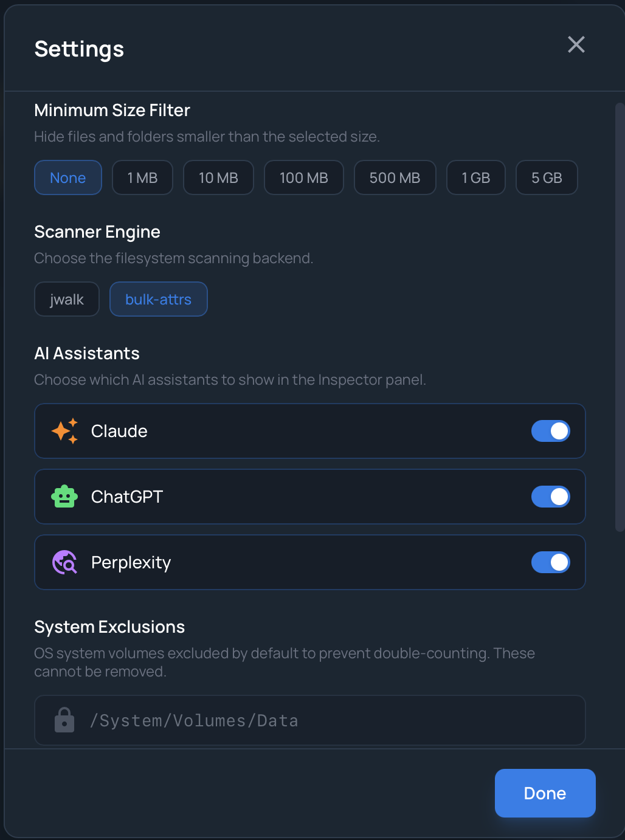Close the Settings dialog with X
Image resolution: width=625 pixels, height=840 pixels.
point(576,44)
